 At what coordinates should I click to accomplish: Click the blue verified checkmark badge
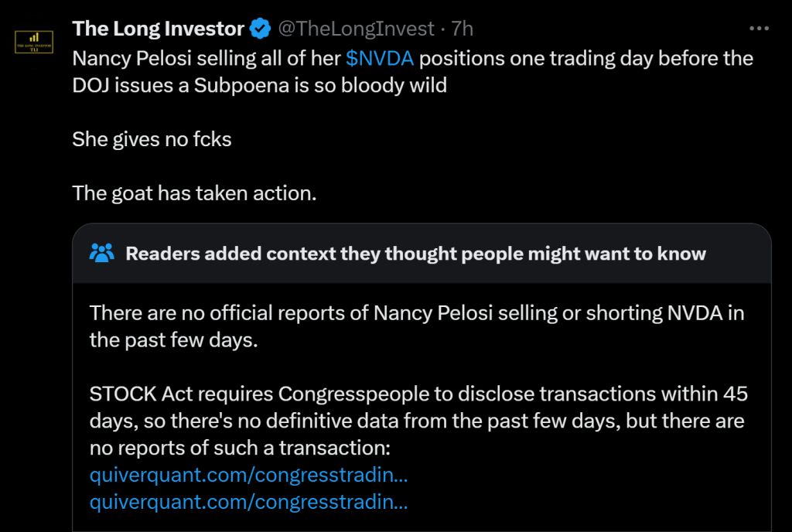tap(260, 29)
